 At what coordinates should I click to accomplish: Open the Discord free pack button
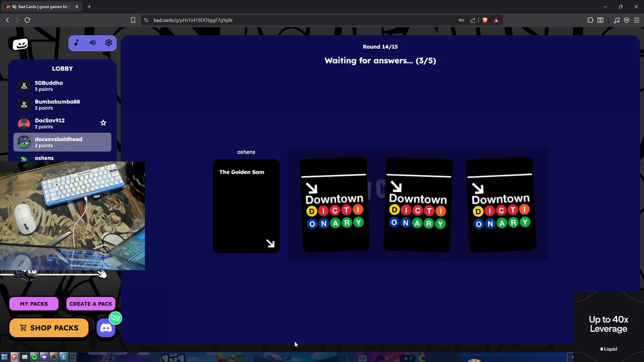coord(106,328)
